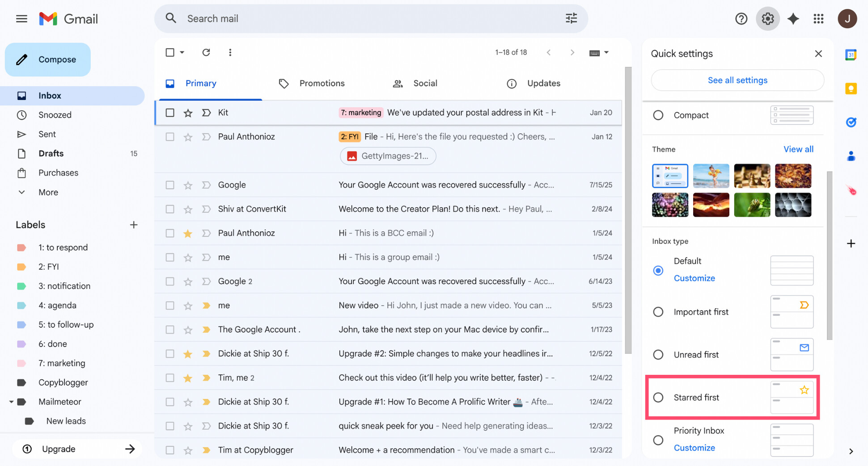This screenshot has width=868, height=466.
Task: Click the Google Calendar icon in side panel
Action: point(851,55)
